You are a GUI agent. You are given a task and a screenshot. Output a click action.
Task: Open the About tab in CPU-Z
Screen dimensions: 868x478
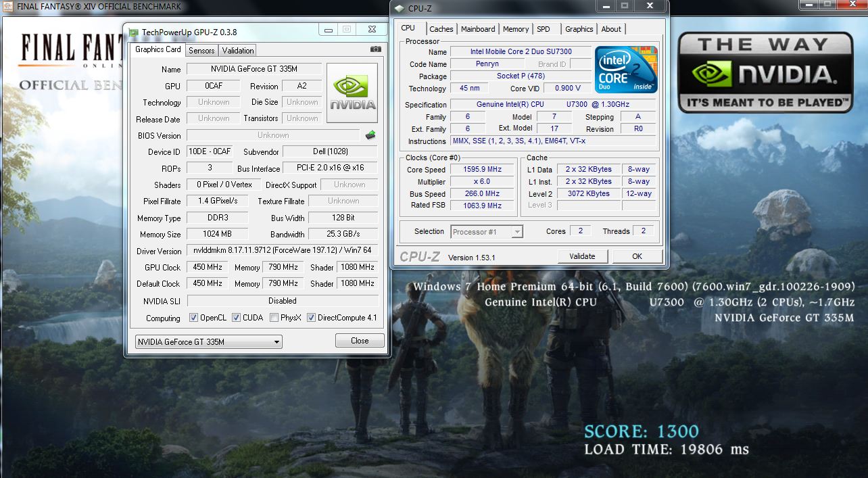point(611,29)
